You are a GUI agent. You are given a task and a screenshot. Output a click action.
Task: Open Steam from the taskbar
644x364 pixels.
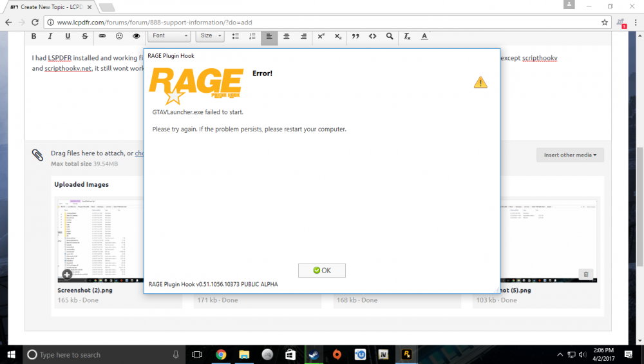tap(314, 354)
